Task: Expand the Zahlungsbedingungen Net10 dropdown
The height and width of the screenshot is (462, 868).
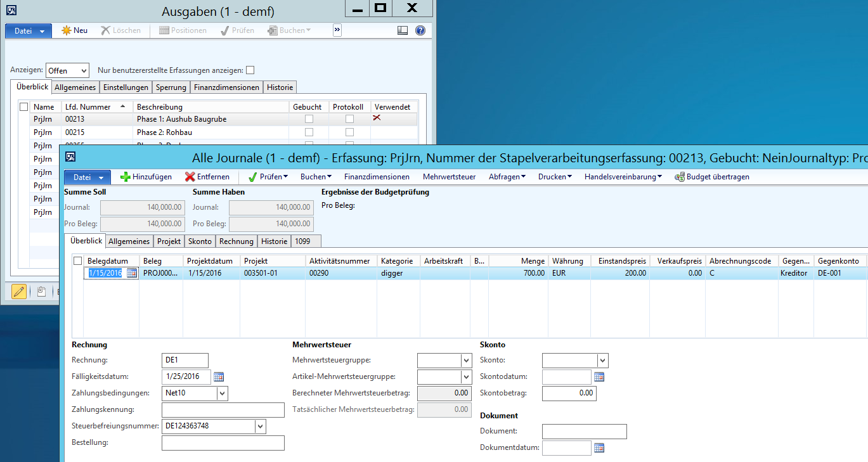Action: (x=222, y=394)
